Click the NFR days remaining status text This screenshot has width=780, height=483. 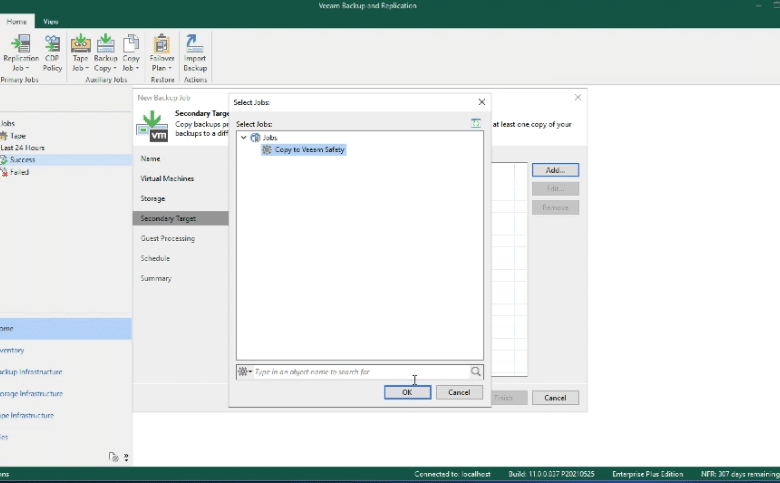(740, 474)
